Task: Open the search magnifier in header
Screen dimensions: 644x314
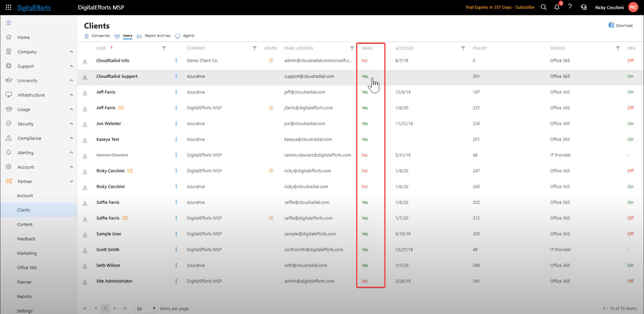Action: (543, 7)
